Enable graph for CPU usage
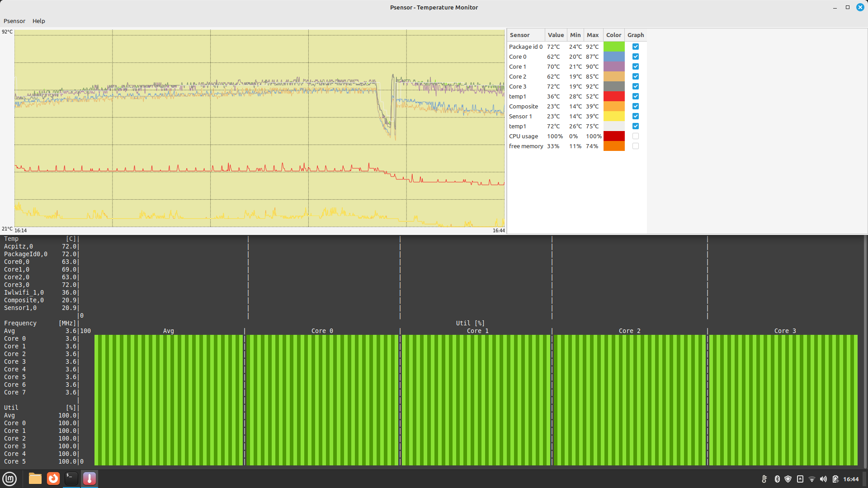Viewport: 868px width, 488px height. pyautogui.click(x=635, y=136)
